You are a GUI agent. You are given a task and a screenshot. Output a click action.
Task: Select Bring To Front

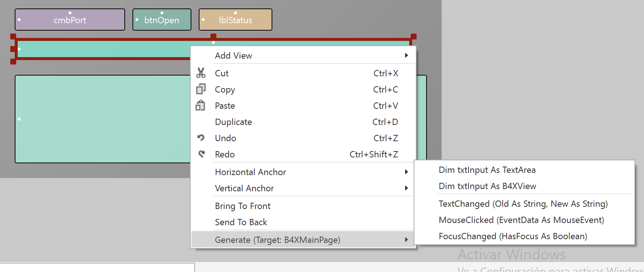[243, 206]
